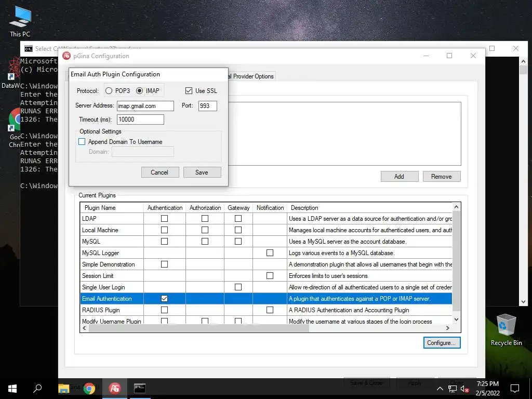This screenshot has width=532, height=399.
Task: Toggle RADIUS Plugin Notification checkbox
Action: click(x=270, y=310)
